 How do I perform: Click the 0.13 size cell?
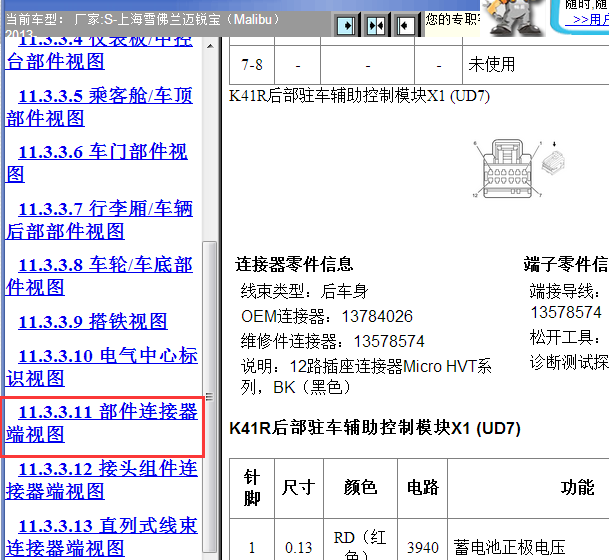click(x=298, y=548)
